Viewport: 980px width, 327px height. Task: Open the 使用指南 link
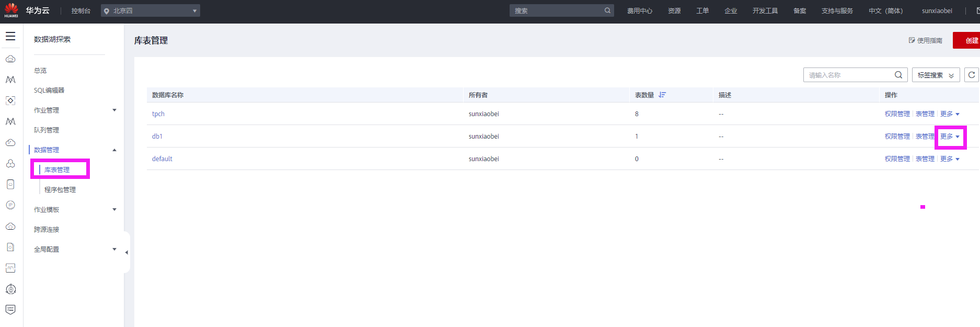pos(926,40)
